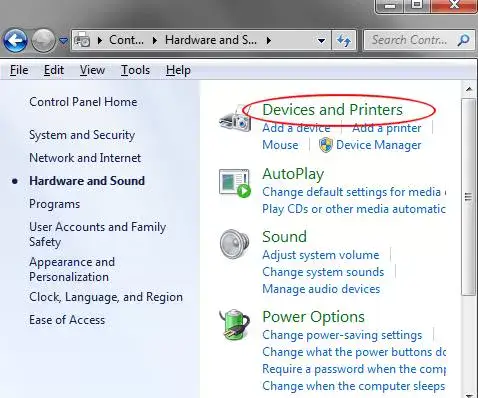Viewport: 478px width, 398px height.
Task: Open the Help menu
Action: [x=178, y=70]
